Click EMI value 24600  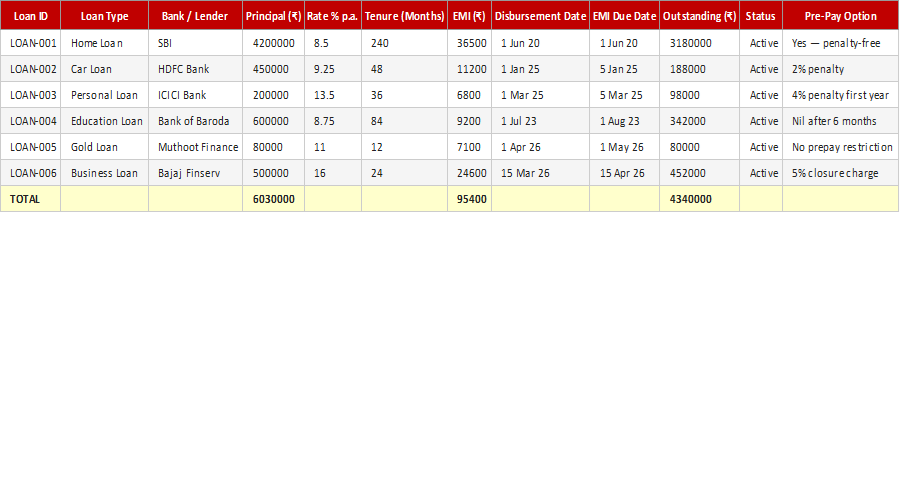pyautogui.click(x=469, y=173)
